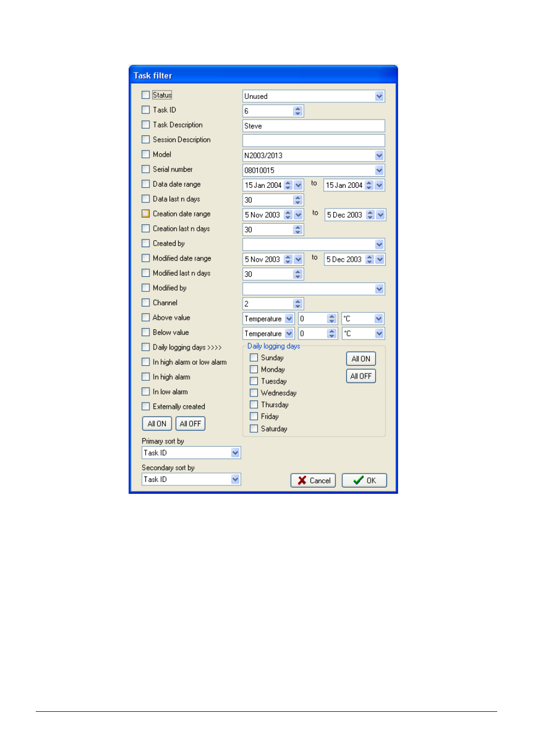This screenshot has height=756, width=533.
Task: Click the Channel value spinner
Action: [x=298, y=304]
